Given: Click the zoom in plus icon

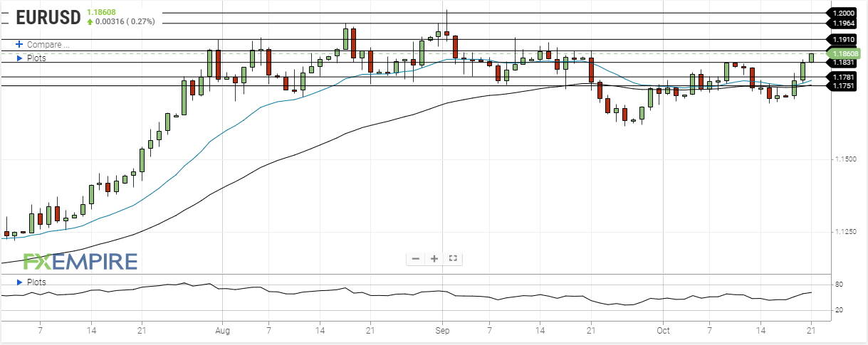Looking at the screenshot, I should [434, 258].
